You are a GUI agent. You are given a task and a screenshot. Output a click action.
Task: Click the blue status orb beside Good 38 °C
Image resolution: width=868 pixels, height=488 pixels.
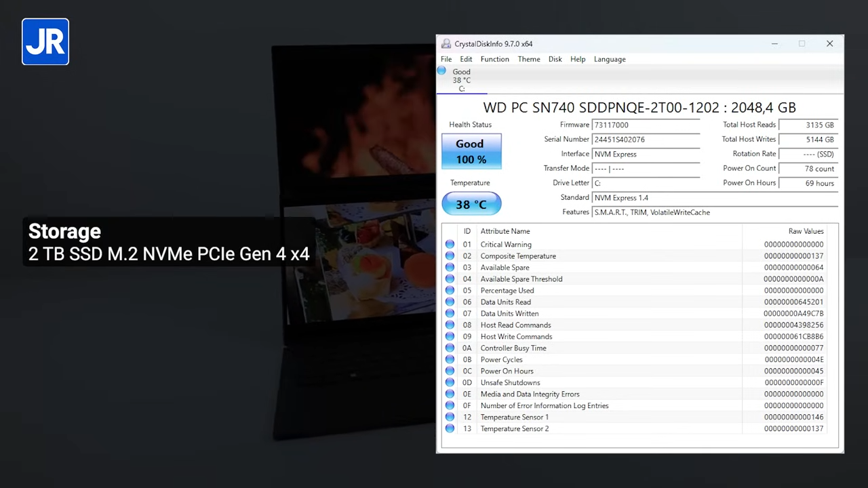442,70
